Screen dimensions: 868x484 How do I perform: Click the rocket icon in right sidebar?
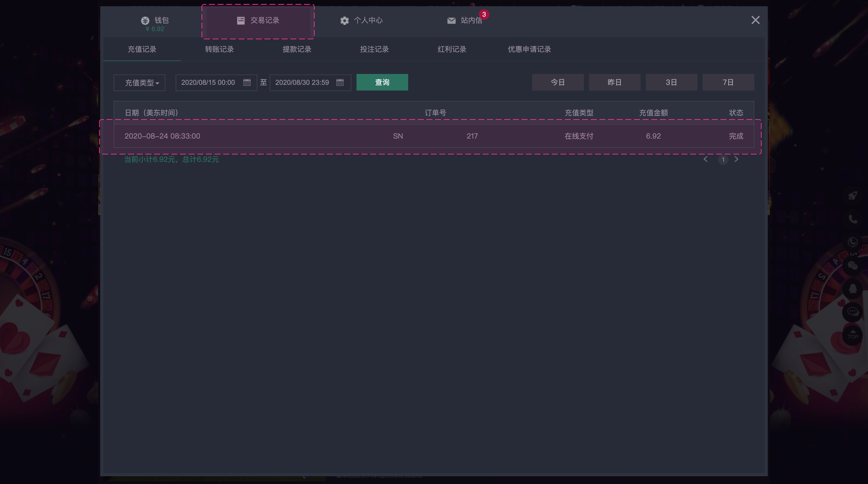coord(852,196)
